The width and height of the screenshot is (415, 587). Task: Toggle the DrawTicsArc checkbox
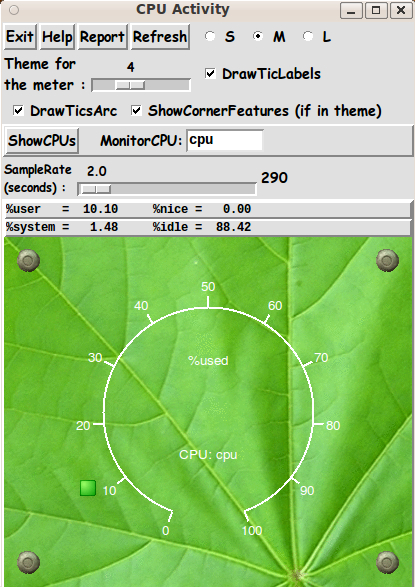pyautogui.click(x=18, y=110)
